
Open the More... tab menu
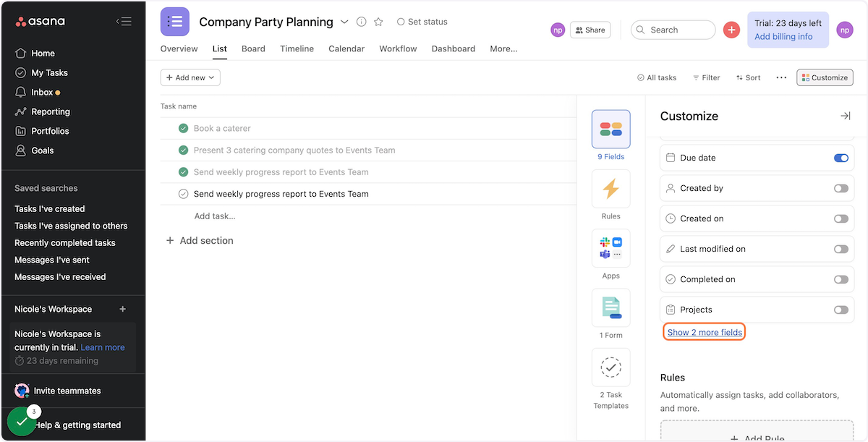pos(503,48)
